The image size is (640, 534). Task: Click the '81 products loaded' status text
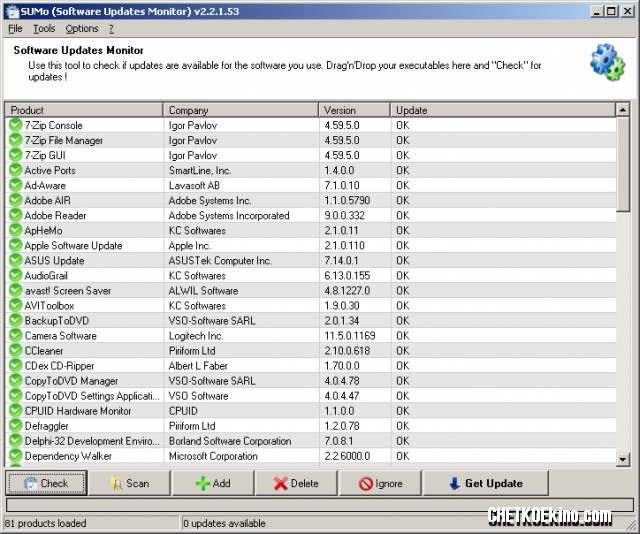click(45, 523)
